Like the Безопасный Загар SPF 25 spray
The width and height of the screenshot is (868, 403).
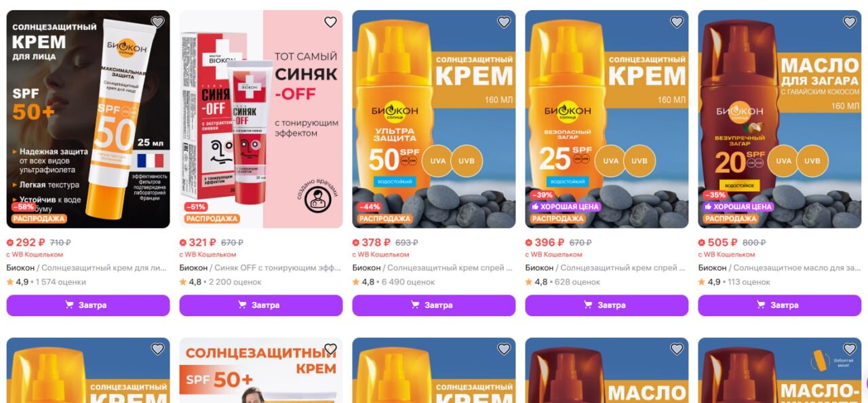point(676,22)
